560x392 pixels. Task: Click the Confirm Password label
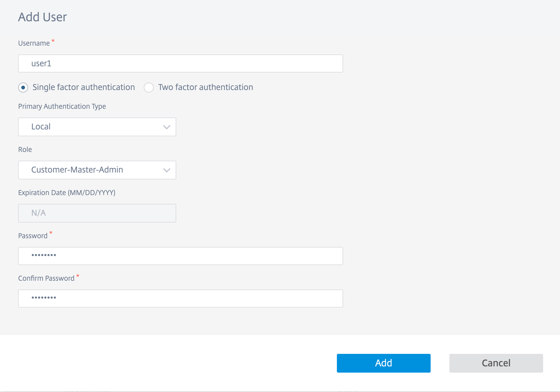(46, 278)
